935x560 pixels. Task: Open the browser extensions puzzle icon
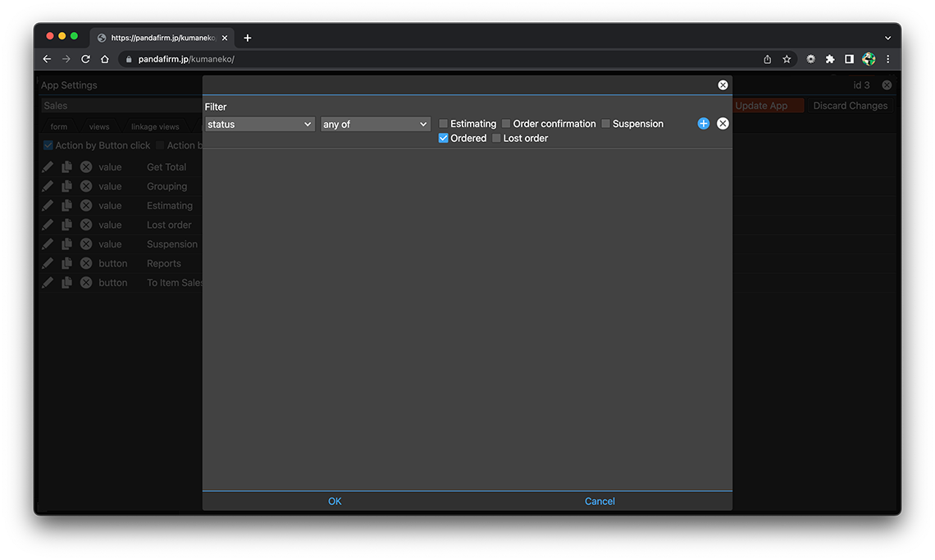[x=830, y=59]
